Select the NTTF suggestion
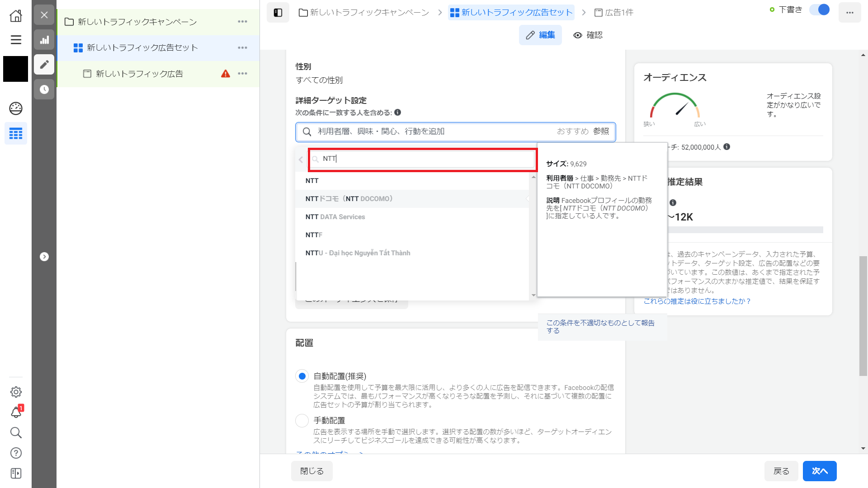The width and height of the screenshot is (868, 488). coord(412,235)
